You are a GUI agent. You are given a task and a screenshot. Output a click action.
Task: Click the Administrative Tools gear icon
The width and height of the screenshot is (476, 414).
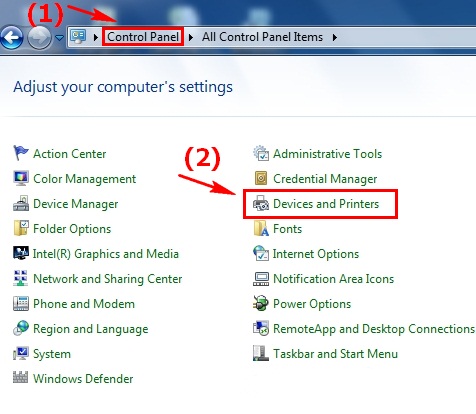point(261,153)
